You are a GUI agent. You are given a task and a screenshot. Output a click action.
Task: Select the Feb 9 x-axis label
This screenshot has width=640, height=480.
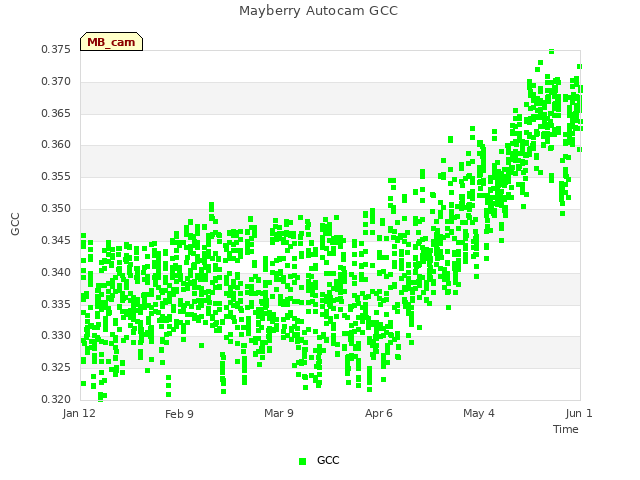[179, 414]
